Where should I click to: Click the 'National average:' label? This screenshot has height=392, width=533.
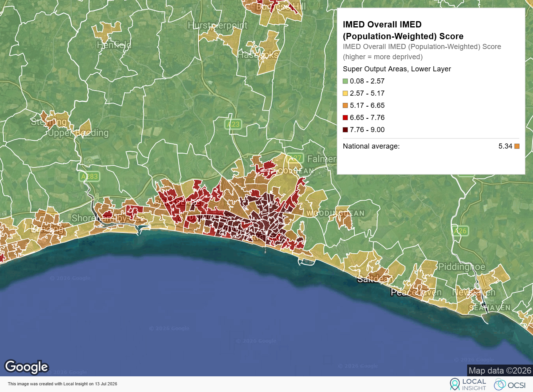click(x=371, y=146)
